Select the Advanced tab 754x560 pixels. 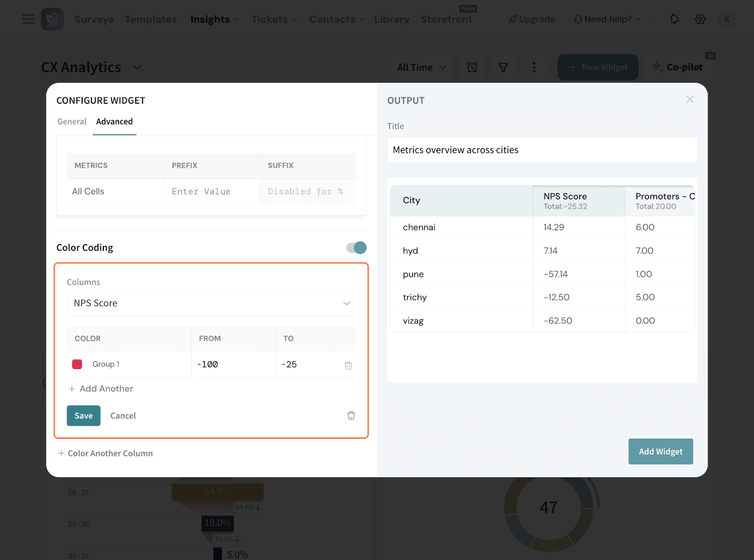coord(115,122)
